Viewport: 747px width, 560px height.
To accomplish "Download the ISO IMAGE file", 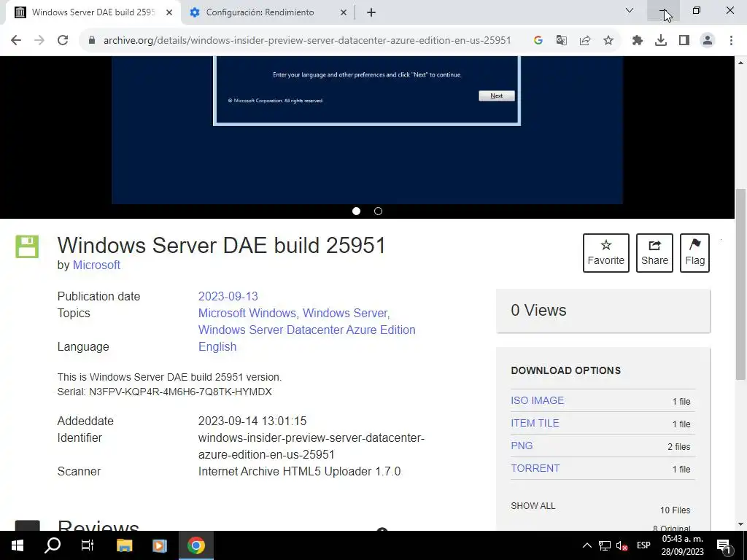I will 538,400.
